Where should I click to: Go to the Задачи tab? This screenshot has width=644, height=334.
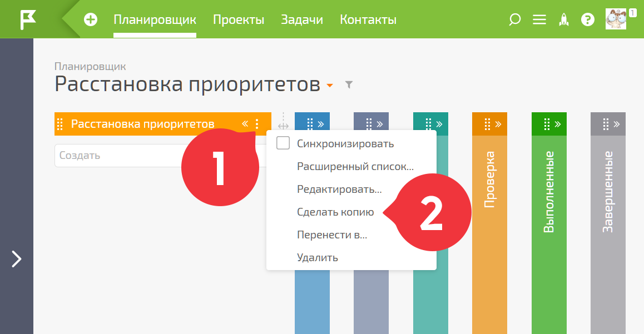[x=302, y=19]
